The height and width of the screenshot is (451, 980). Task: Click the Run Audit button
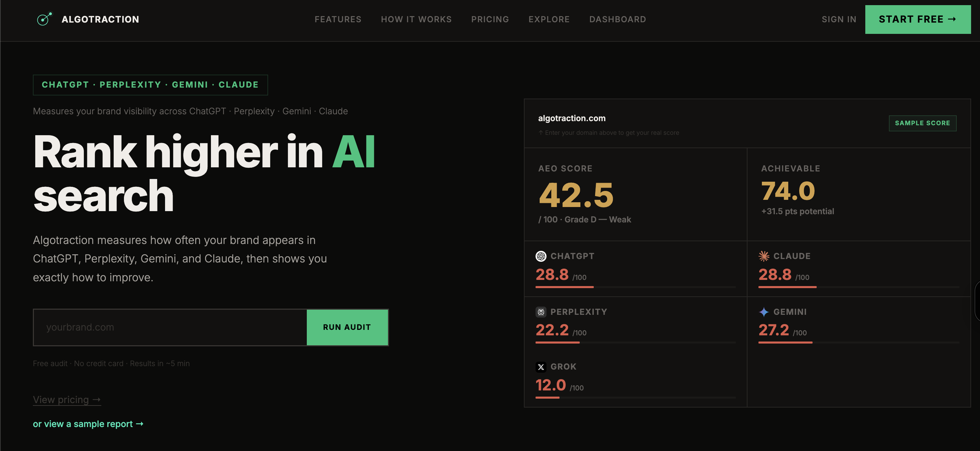click(x=347, y=327)
